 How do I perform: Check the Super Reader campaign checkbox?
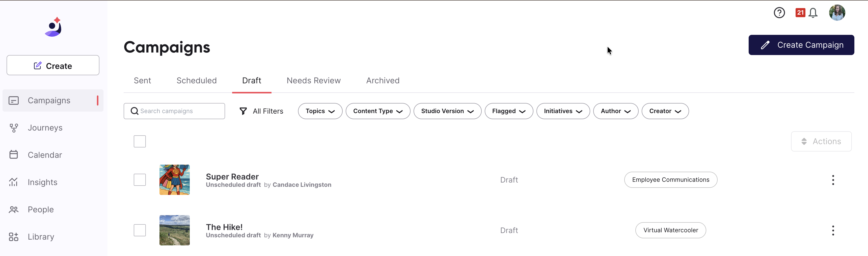(140, 180)
